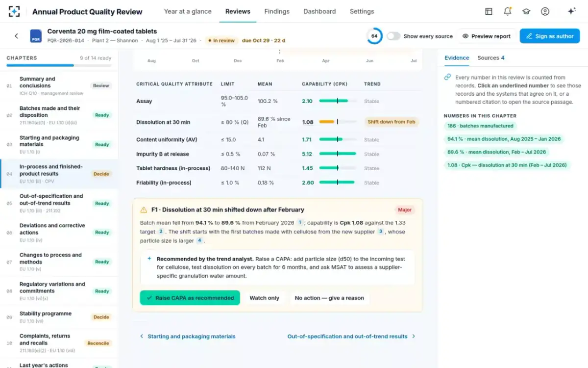The image size is (588, 368).
Task: Click the Review badge on Summary chapter
Action: (x=101, y=85)
